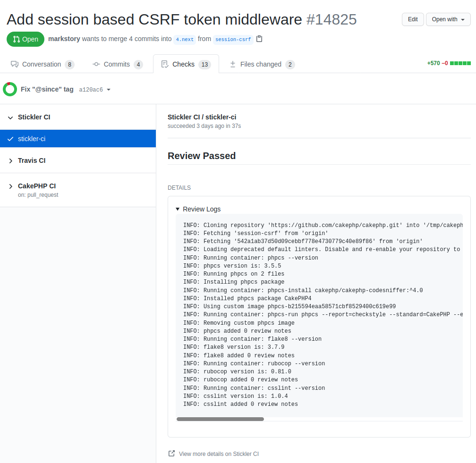Click the Conversation tab speech bubble icon
The image size is (476, 463).
tap(15, 64)
